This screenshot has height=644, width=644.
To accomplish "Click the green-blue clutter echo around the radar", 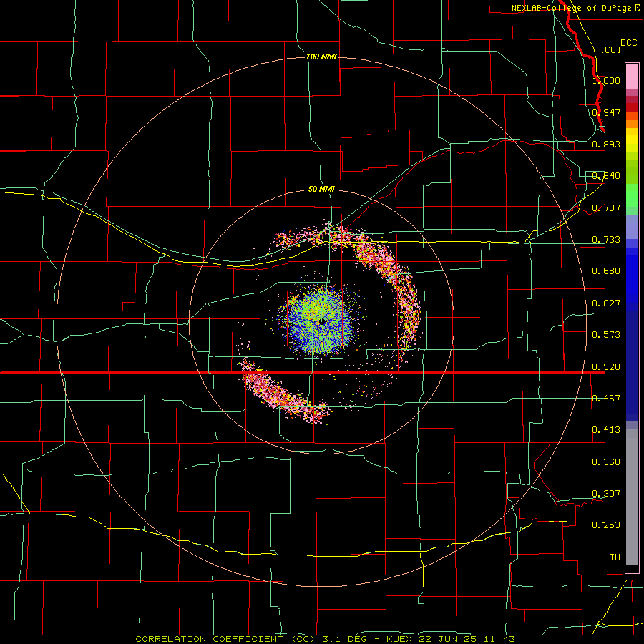I will pos(320,321).
